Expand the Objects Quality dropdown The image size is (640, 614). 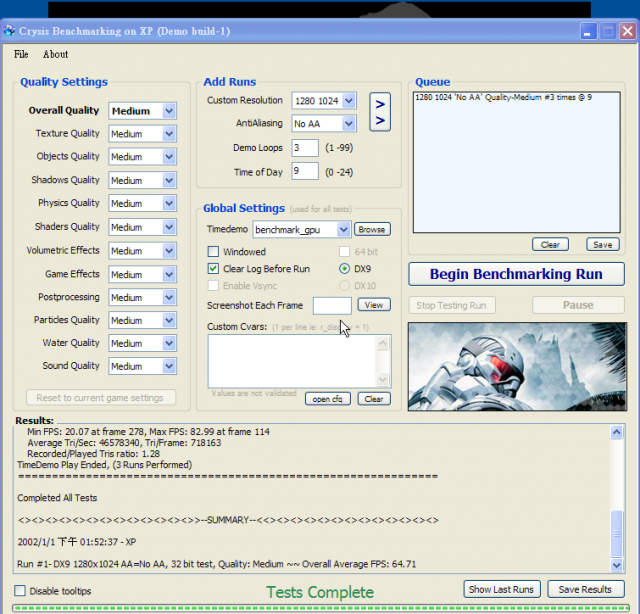coord(169,157)
